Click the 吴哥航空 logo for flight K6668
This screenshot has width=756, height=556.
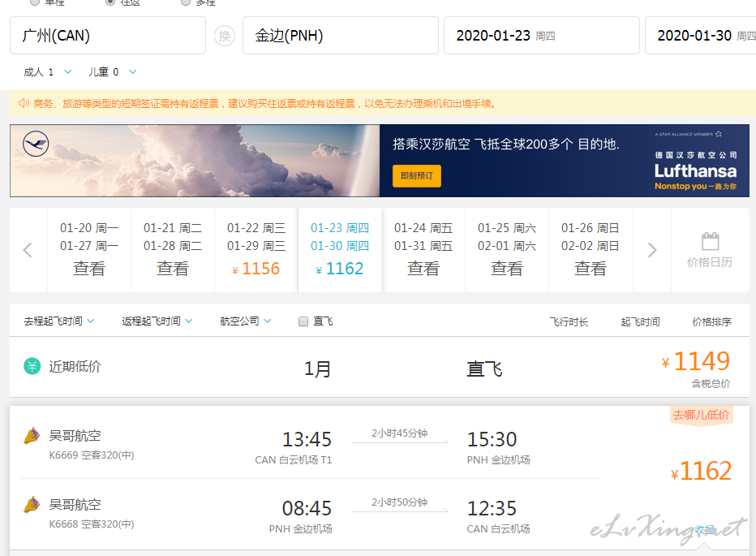click(32, 505)
